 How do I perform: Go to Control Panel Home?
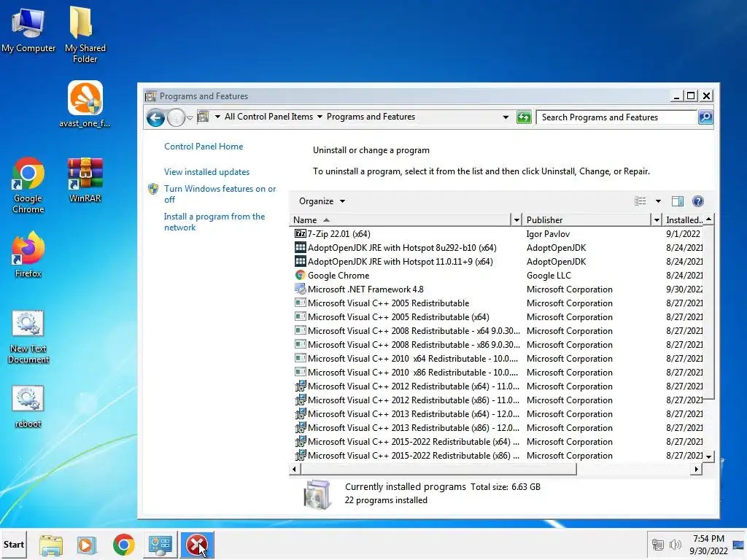click(204, 147)
